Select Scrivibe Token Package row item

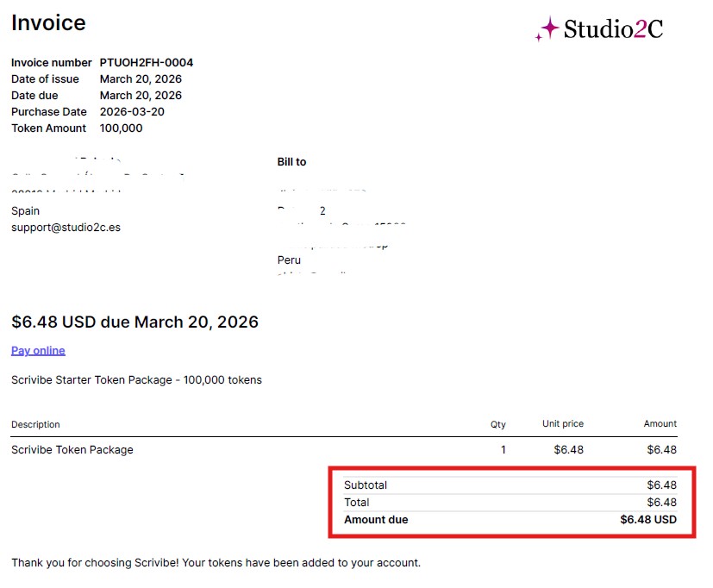point(72,450)
